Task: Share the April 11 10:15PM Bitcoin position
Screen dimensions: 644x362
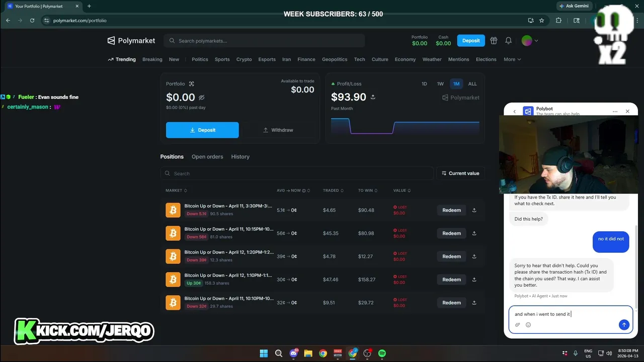Action: click(474, 233)
